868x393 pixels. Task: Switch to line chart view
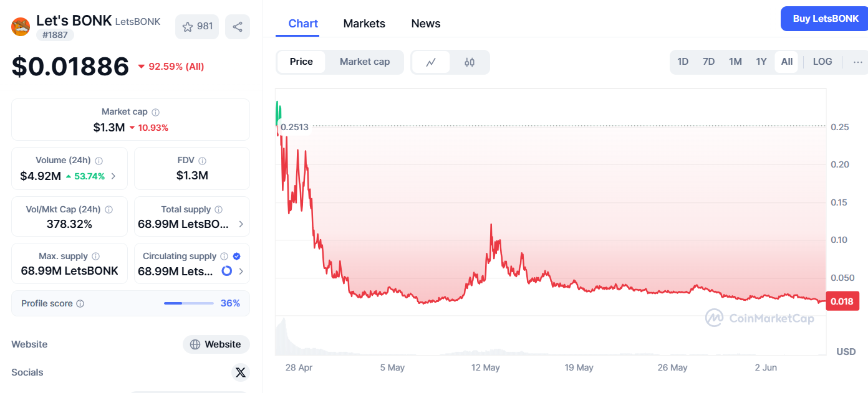coord(431,62)
